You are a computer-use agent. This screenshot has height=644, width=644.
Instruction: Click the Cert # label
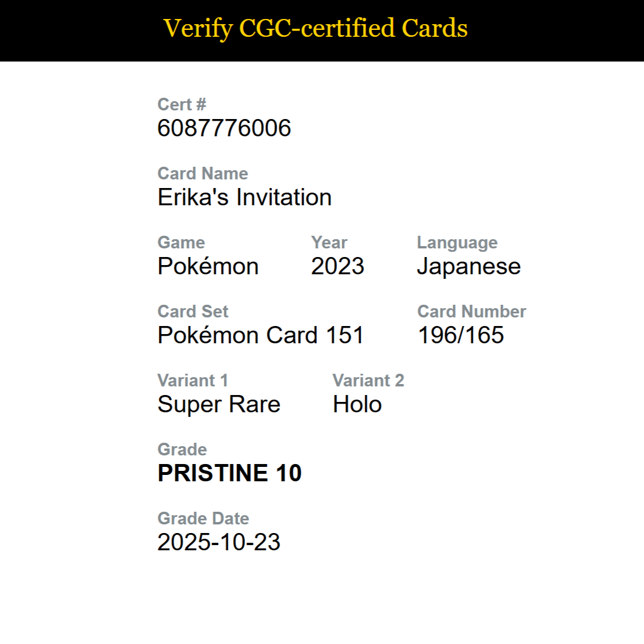182,104
